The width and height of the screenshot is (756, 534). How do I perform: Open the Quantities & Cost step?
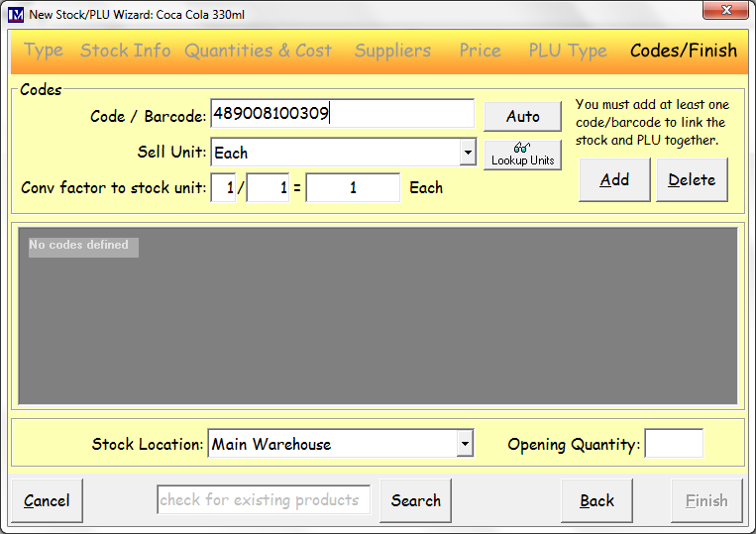pos(259,51)
